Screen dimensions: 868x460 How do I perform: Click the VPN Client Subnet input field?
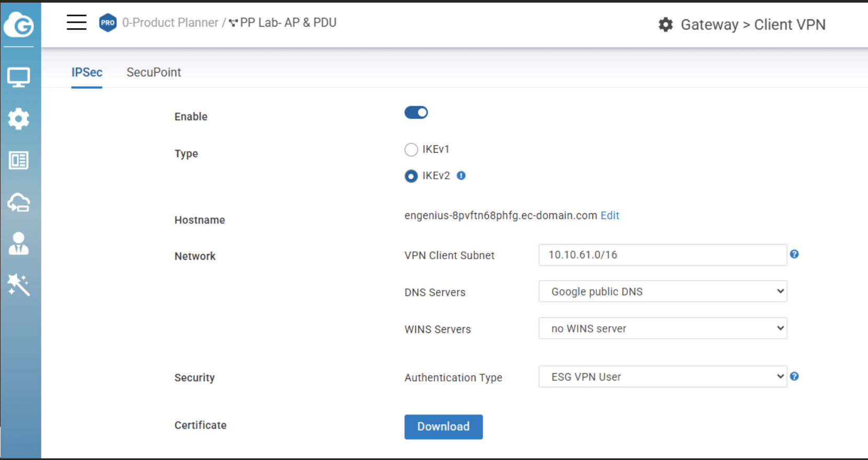pyautogui.click(x=662, y=255)
